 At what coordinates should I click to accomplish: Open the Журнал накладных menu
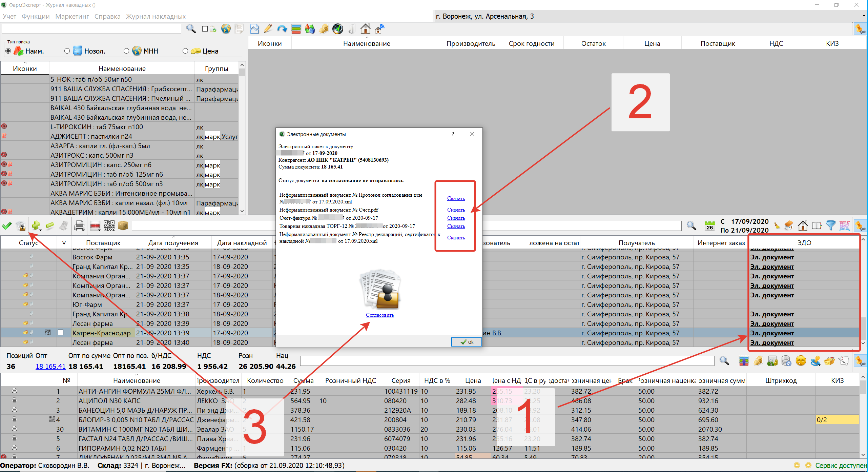pyautogui.click(x=156, y=16)
